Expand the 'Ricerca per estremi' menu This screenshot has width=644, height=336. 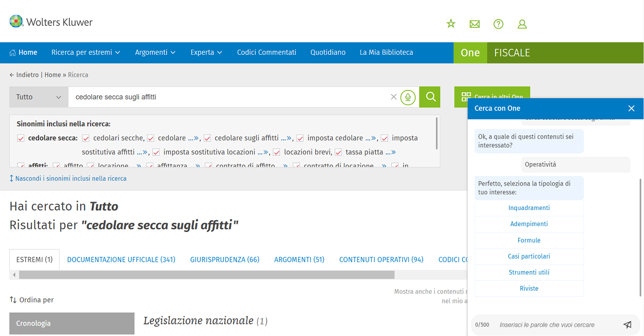[86, 52]
